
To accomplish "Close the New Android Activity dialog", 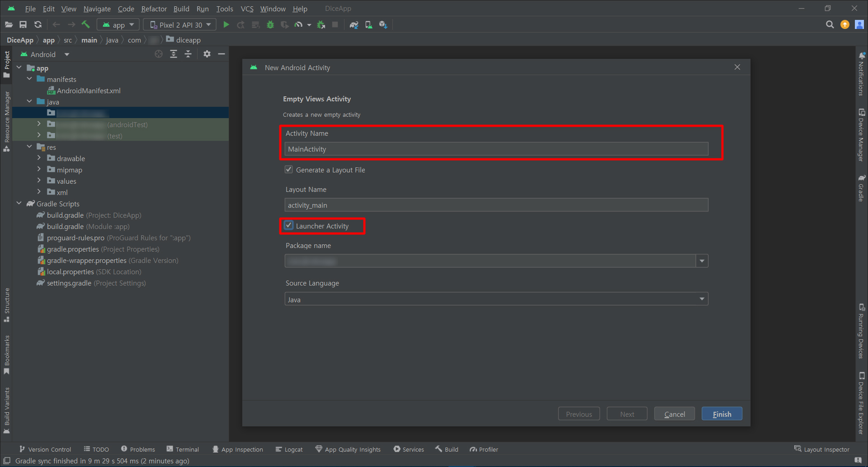I will [x=737, y=67].
